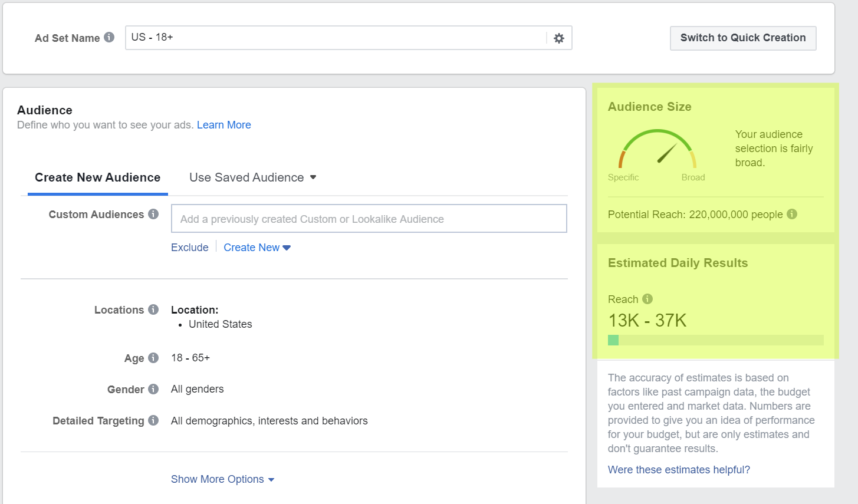Focus the Custom or Lookalike Audience field
This screenshot has width=858, height=504.
pos(369,219)
